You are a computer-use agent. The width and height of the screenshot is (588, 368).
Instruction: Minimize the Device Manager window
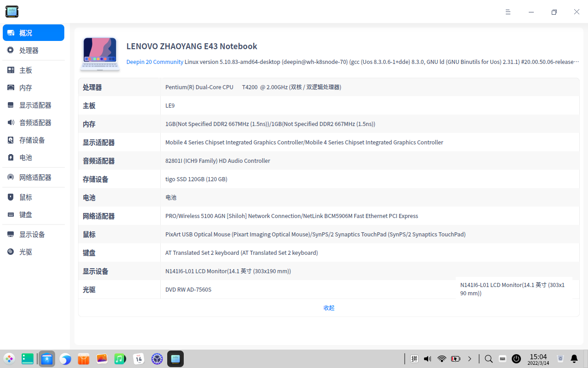pos(531,12)
